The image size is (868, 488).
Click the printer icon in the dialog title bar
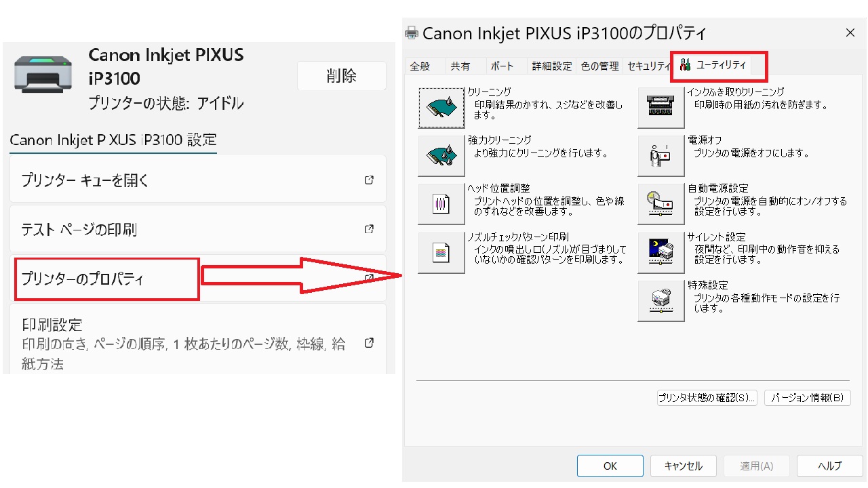click(x=410, y=31)
